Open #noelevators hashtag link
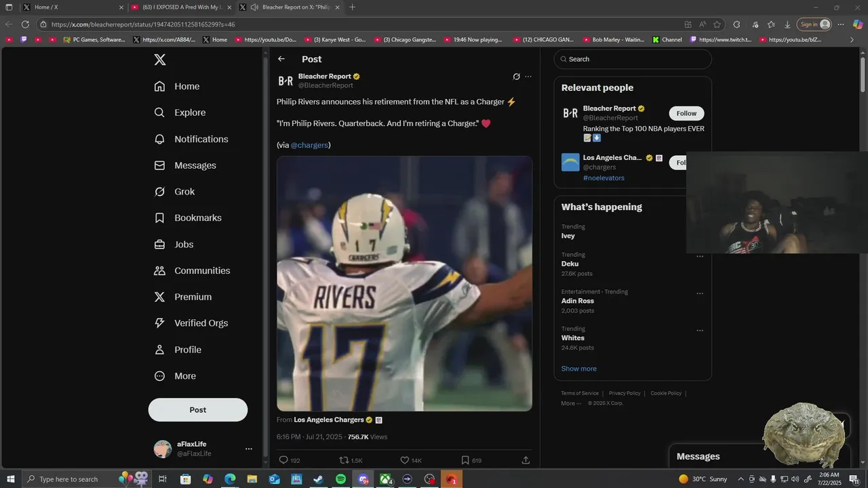Viewport: 868px width, 488px height. click(604, 178)
